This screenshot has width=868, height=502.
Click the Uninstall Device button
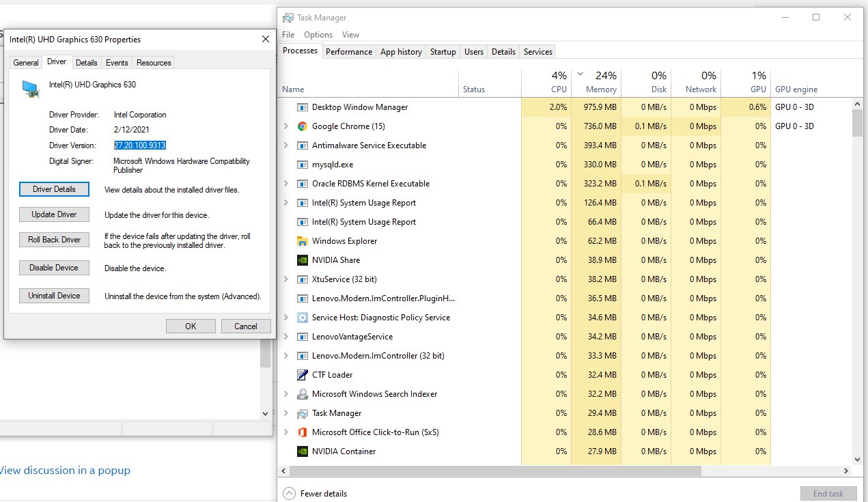[54, 296]
